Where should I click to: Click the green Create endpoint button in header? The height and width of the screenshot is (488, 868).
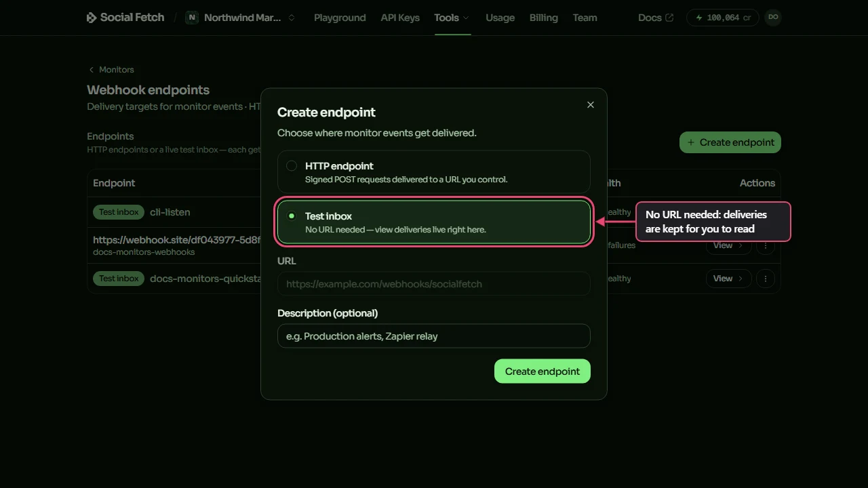730,142
